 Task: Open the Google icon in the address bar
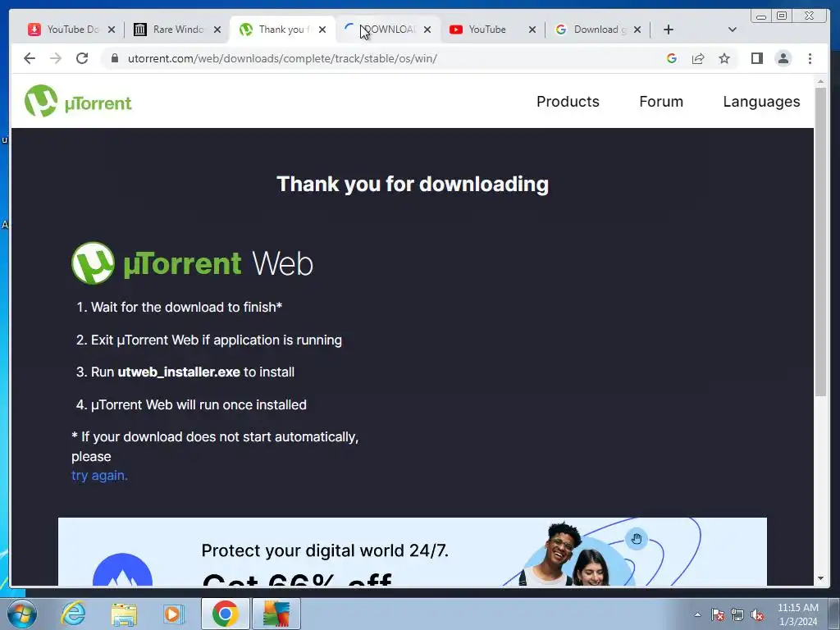tap(672, 58)
